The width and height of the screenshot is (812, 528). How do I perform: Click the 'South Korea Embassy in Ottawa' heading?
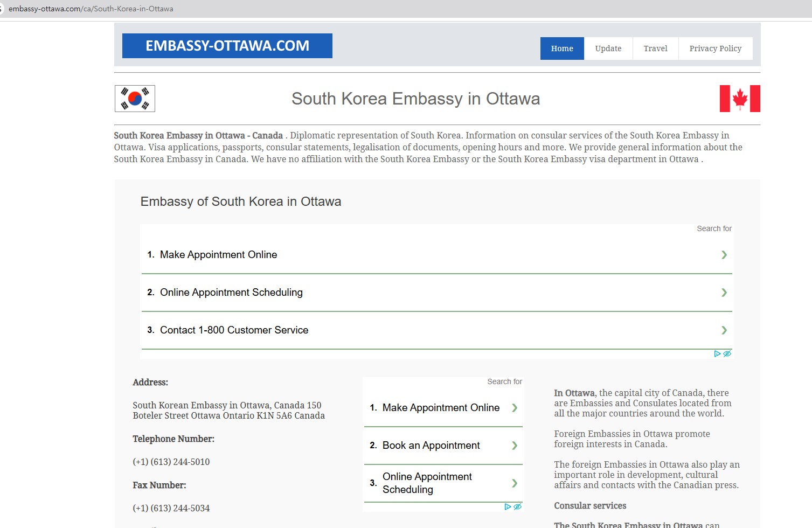pos(415,99)
